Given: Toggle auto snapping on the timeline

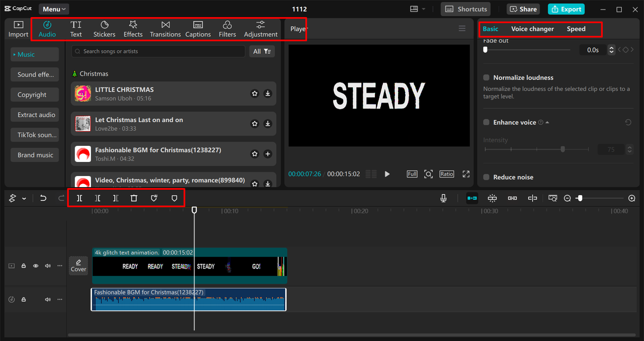Looking at the screenshot, I should 492,198.
